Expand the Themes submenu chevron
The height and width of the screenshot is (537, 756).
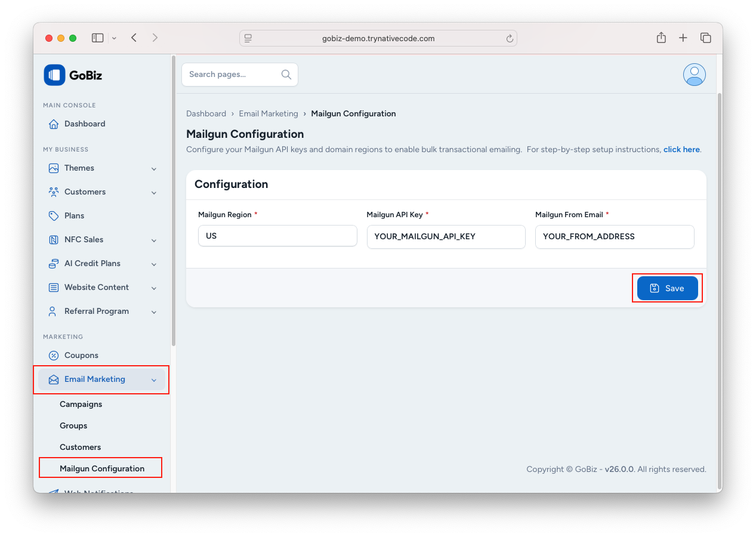click(x=154, y=169)
